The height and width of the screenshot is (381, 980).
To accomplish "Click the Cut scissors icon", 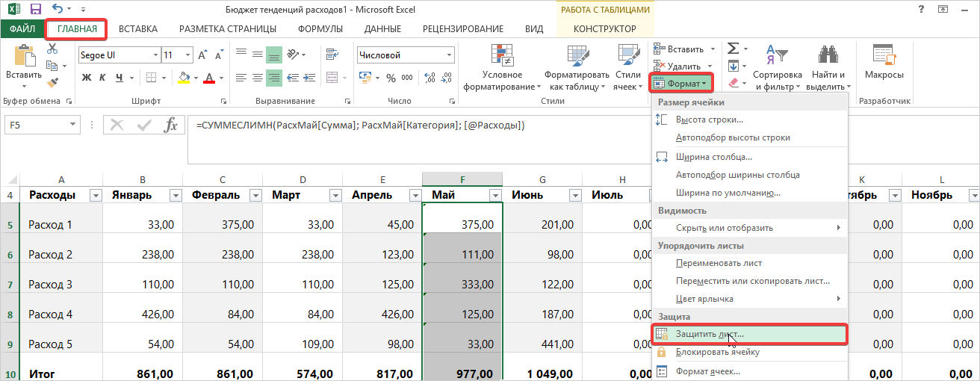I will [x=52, y=49].
